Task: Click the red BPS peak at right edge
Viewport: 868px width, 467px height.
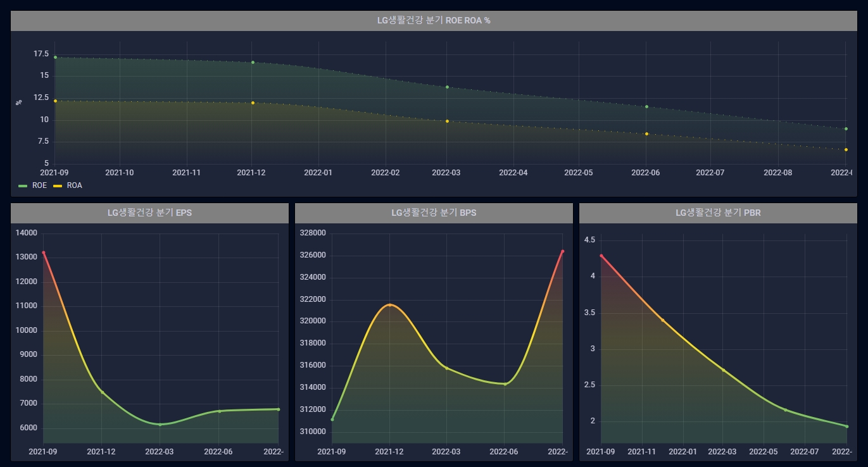Action: (x=562, y=251)
